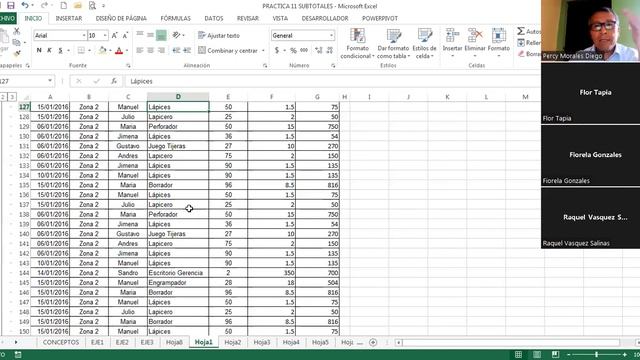Open the FÓRMULAS ribbon tab
The height and width of the screenshot is (360, 640).
(176, 18)
